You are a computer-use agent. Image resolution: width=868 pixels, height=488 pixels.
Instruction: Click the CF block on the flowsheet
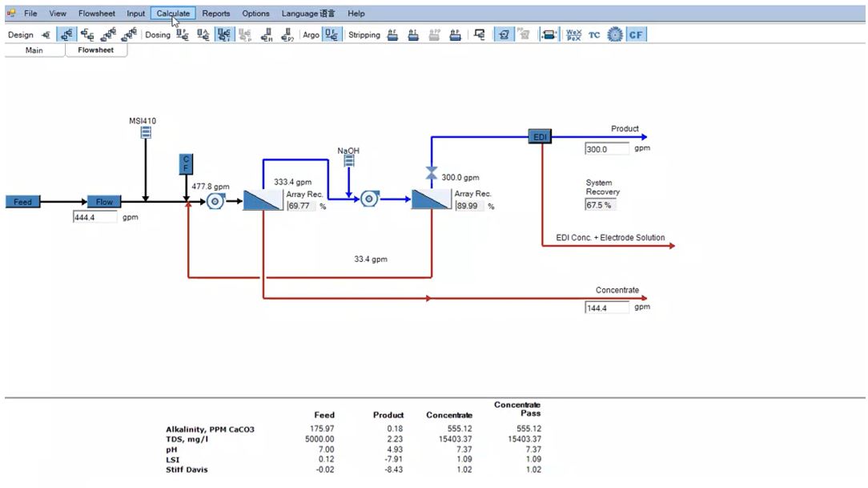(186, 164)
